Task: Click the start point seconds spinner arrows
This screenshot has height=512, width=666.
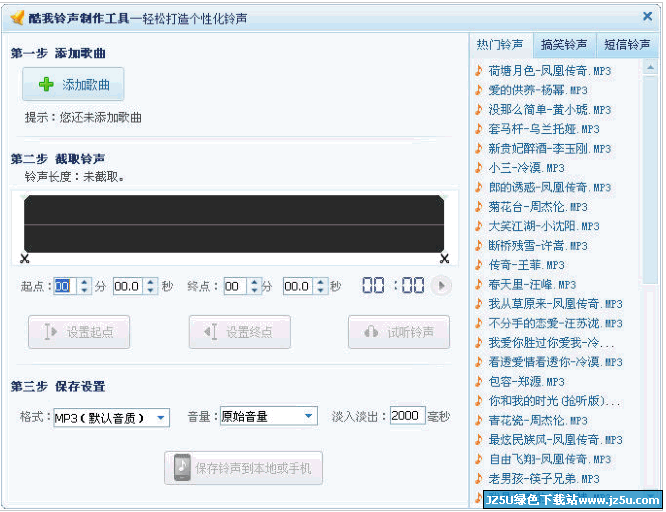Action: click(x=150, y=286)
